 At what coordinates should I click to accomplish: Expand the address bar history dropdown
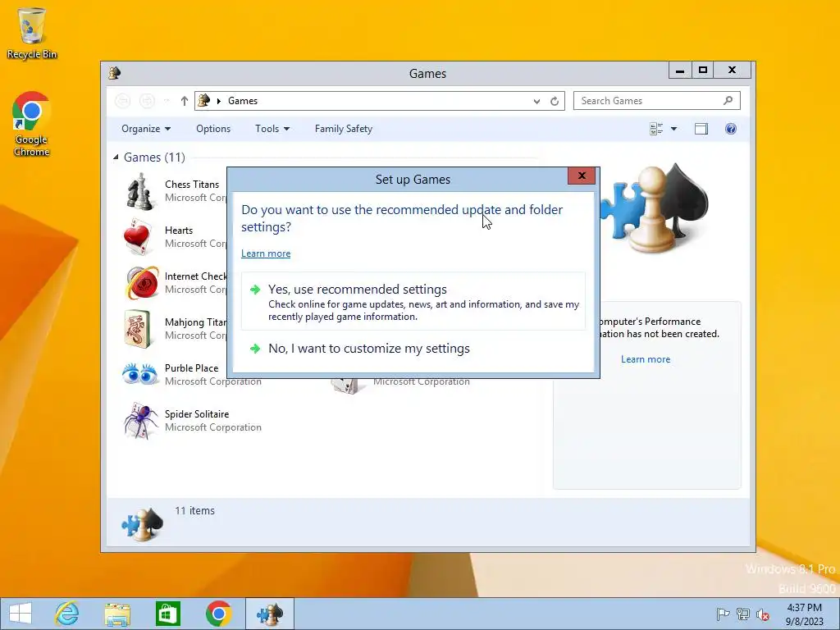click(x=536, y=101)
